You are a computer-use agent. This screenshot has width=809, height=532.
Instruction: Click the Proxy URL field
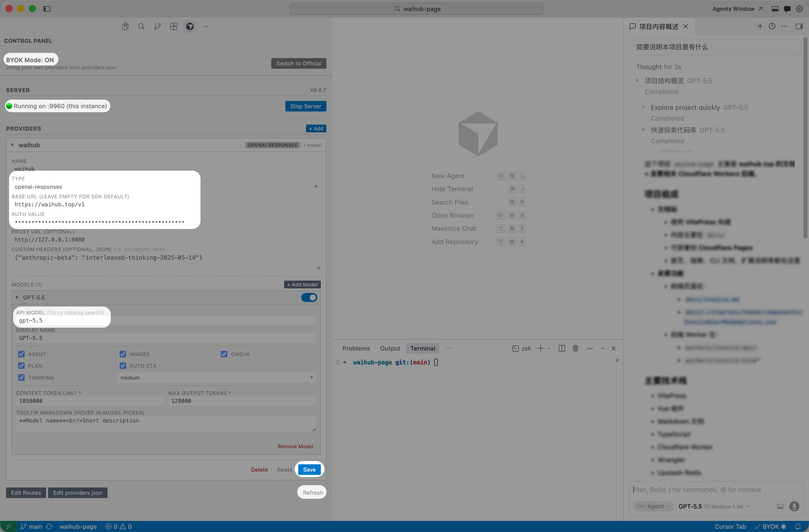click(x=165, y=240)
